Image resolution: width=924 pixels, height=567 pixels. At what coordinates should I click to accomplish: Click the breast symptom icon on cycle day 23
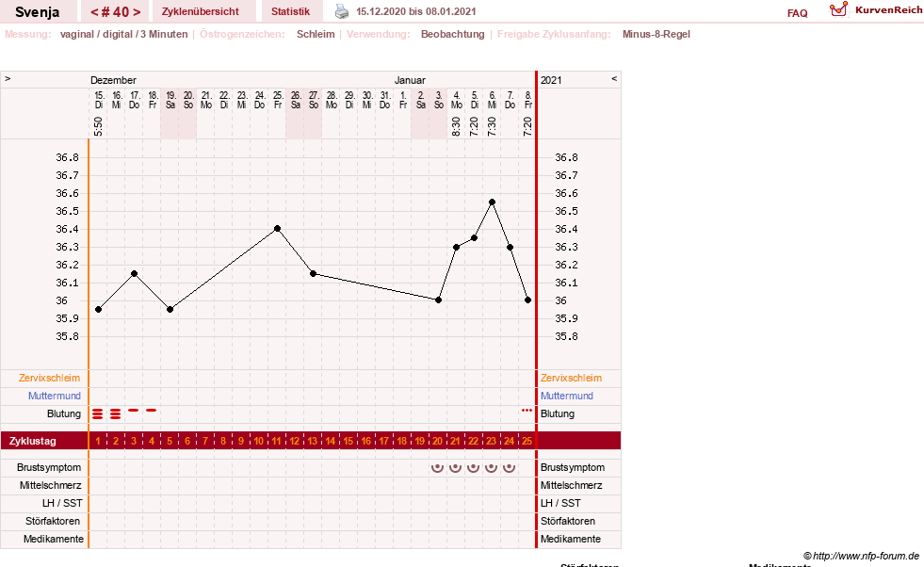pyautogui.click(x=491, y=467)
